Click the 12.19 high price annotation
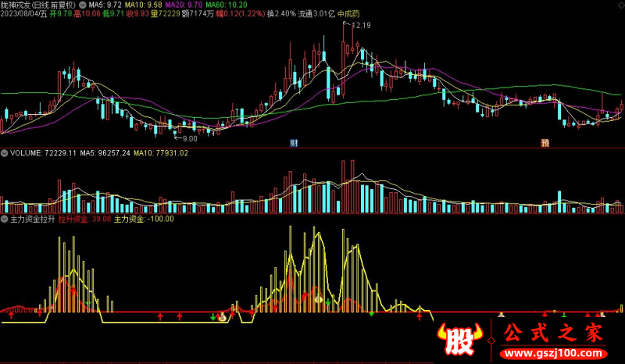Screen dimensions: 625x364 (x=361, y=26)
